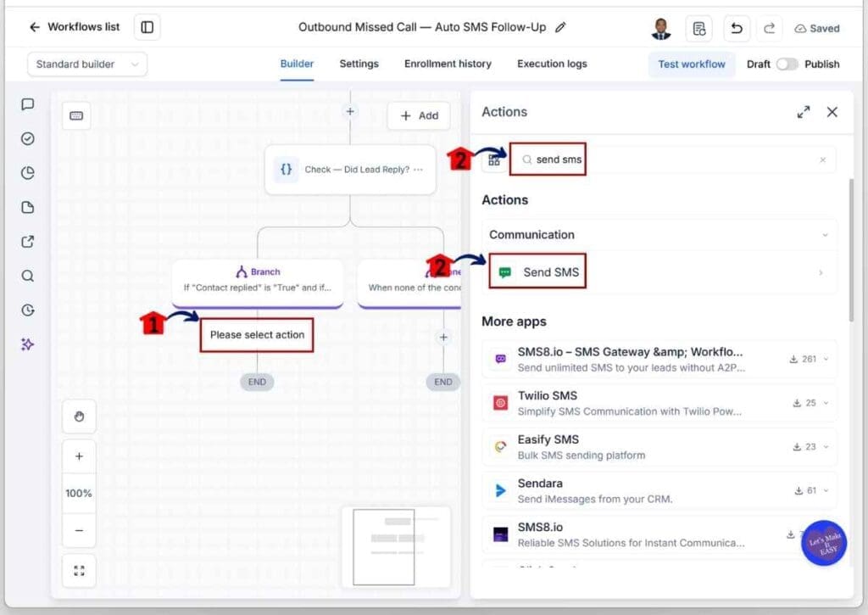The height and width of the screenshot is (615, 868).
Task: Open the workflow notes icon
Action: point(699,28)
